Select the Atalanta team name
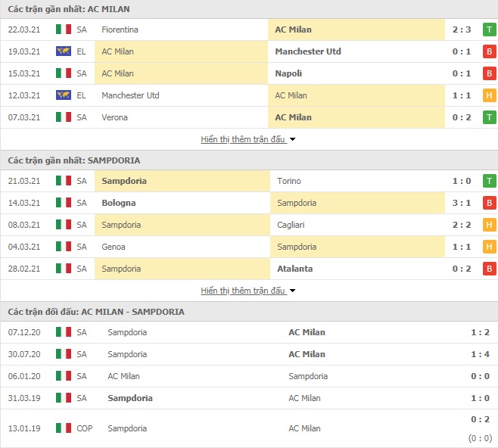The image size is (498, 448). pos(294,269)
